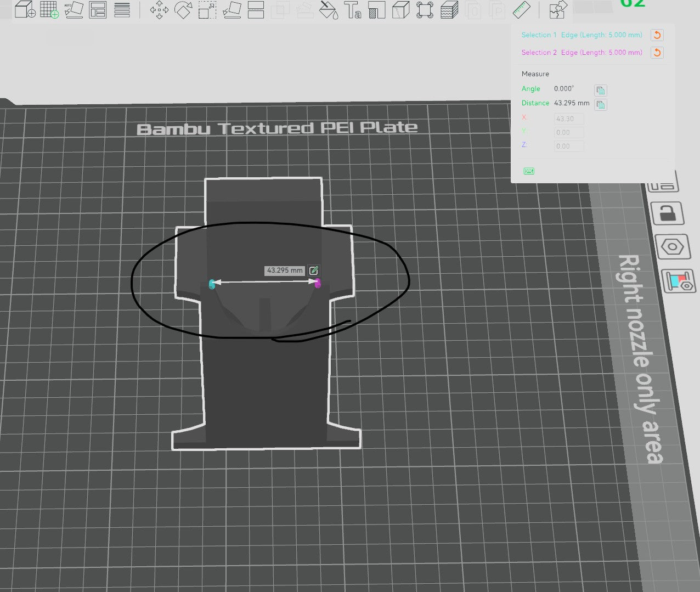Click the Y distance input field
Image resolution: width=700 pixels, height=592 pixels.
(569, 132)
